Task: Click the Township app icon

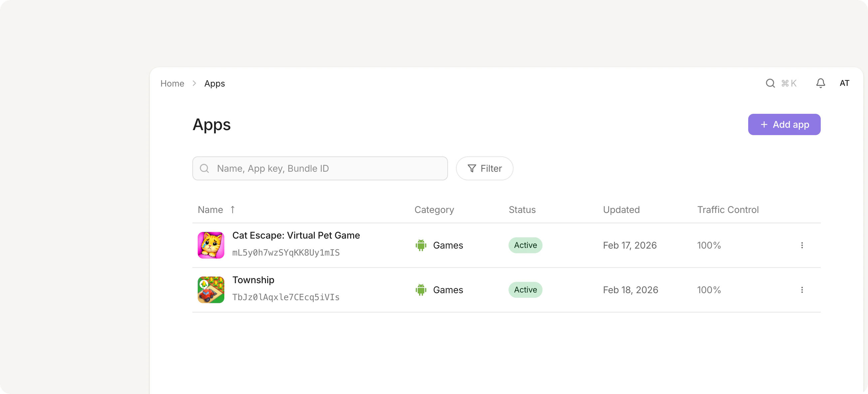Action: [x=211, y=290]
